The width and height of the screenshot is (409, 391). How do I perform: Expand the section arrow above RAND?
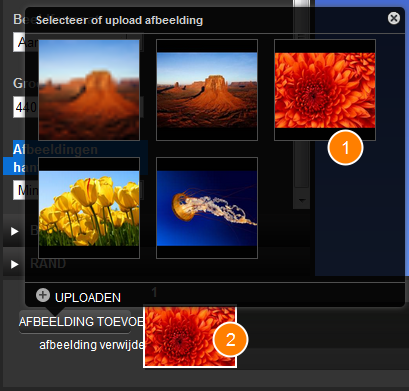coord(14,231)
